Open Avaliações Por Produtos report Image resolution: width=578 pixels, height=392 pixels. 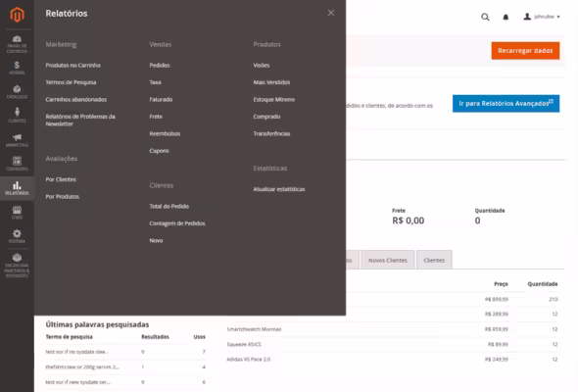pyautogui.click(x=63, y=197)
